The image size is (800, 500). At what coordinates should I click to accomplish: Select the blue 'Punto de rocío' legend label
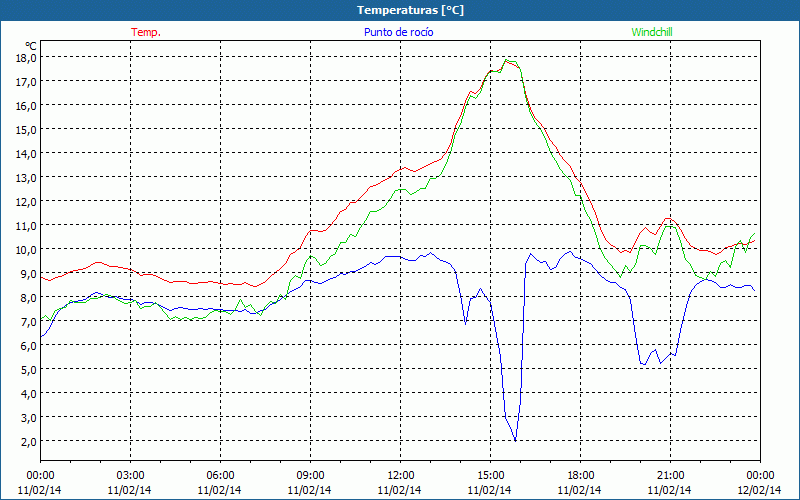pos(398,32)
